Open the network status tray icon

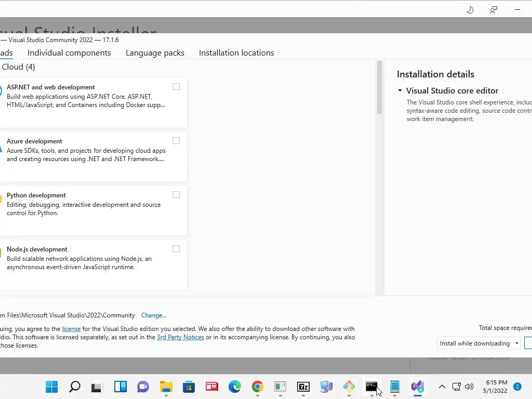(457, 387)
